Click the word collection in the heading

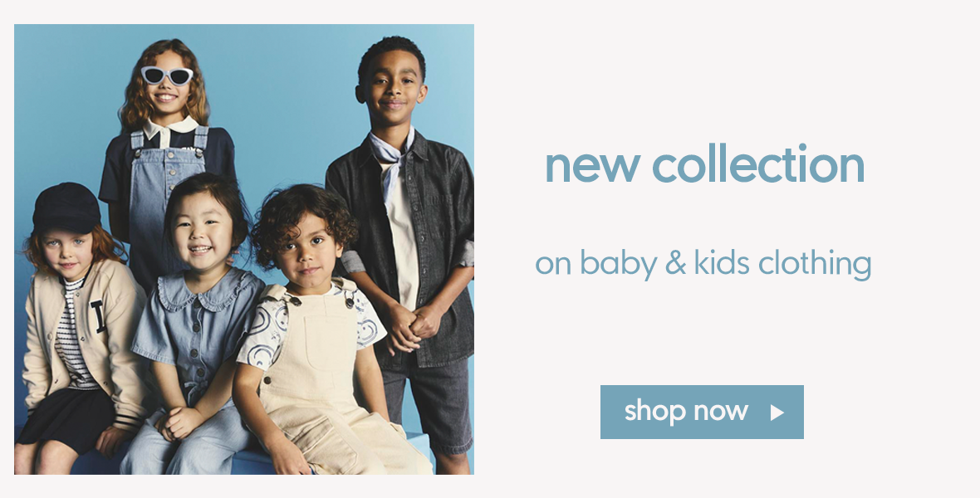point(758,165)
